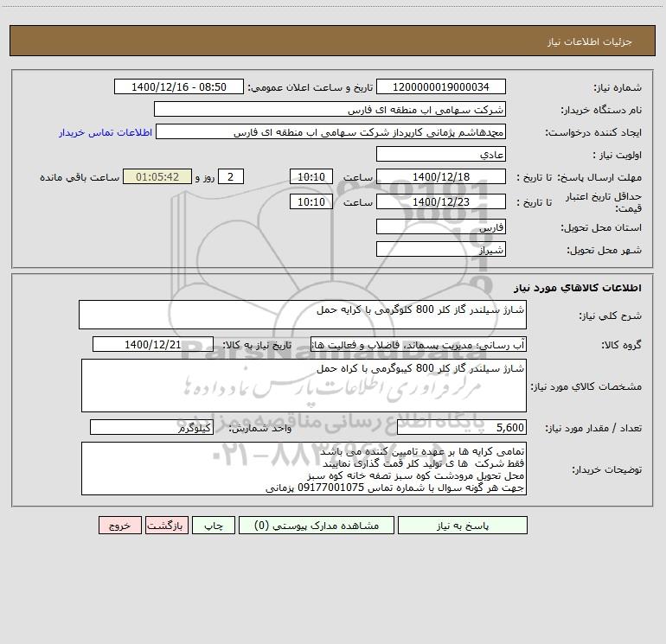Viewport: 666px width, 644px height.
Task: Click label حداقل تاریخ اعتبار قیمت:
Action: point(603,202)
